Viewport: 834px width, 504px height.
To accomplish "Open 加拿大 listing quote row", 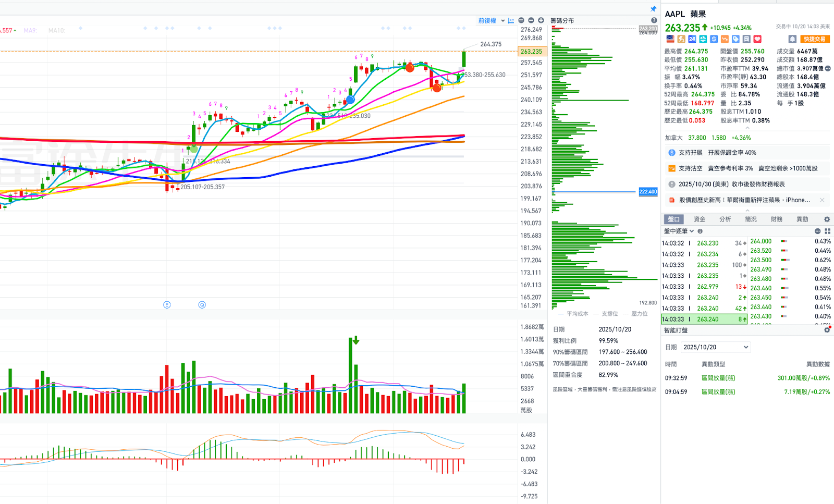I will [747, 138].
